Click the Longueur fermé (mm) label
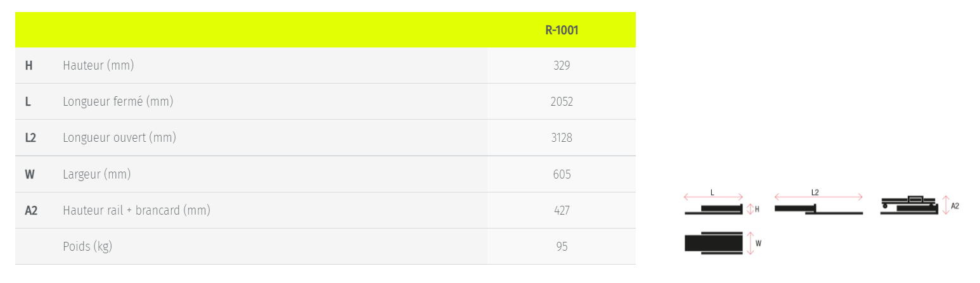The image size is (980, 283). 118,101
